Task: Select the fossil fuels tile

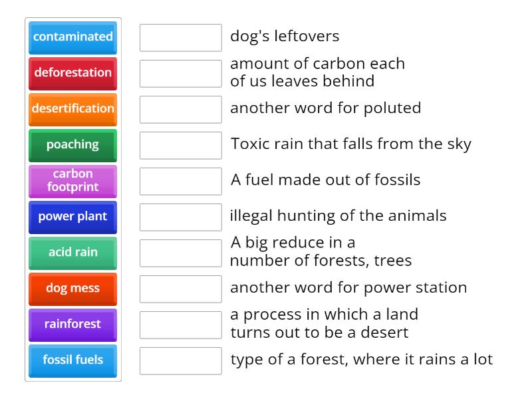Action: click(72, 360)
